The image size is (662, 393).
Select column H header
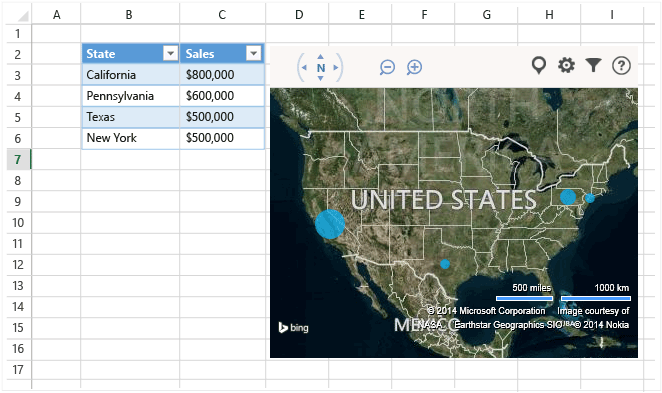click(549, 15)
